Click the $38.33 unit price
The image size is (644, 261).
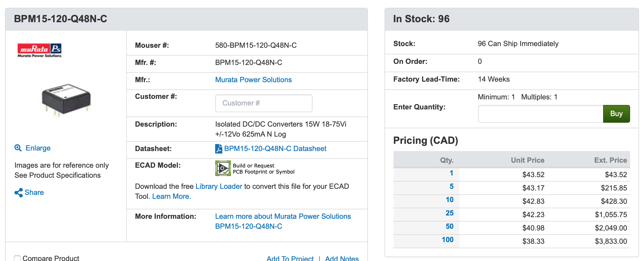click(x=533, y=241)
